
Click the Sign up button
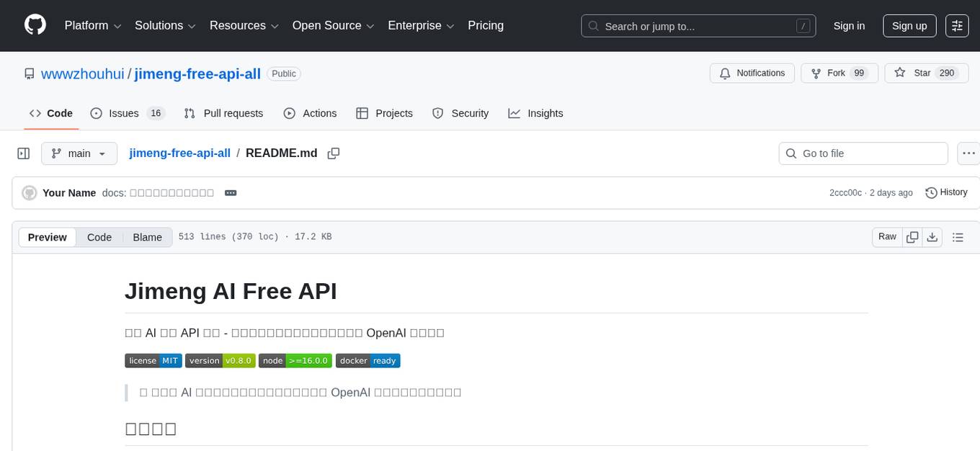[909, 25]
